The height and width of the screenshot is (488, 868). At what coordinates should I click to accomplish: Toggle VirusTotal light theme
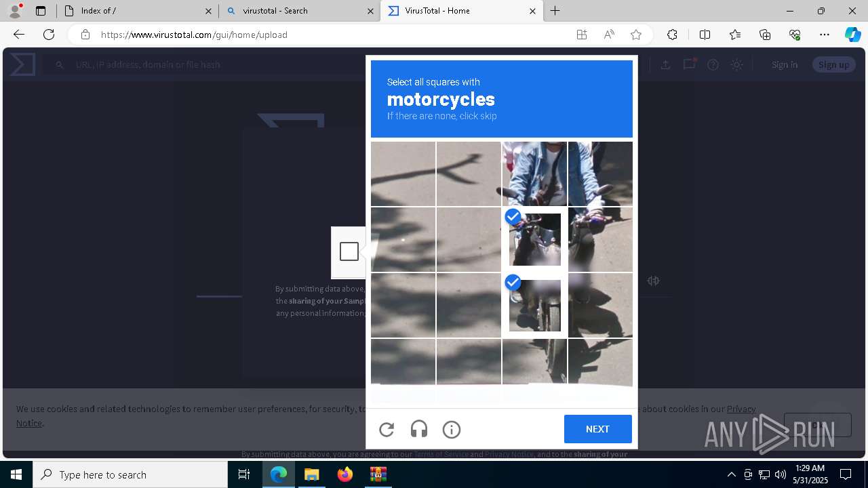point(736,64)
